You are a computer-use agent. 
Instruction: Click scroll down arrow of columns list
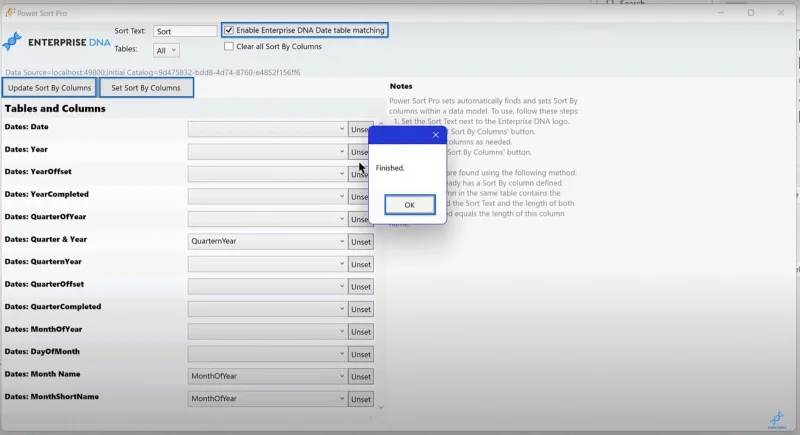pos(381,407)
